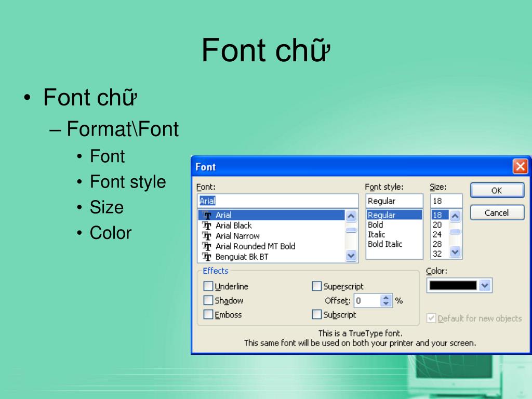The height and width of the screenshot is (399, 532).
Task: Click the size list scroll up arrow
Action: click(x=455, y=216)
